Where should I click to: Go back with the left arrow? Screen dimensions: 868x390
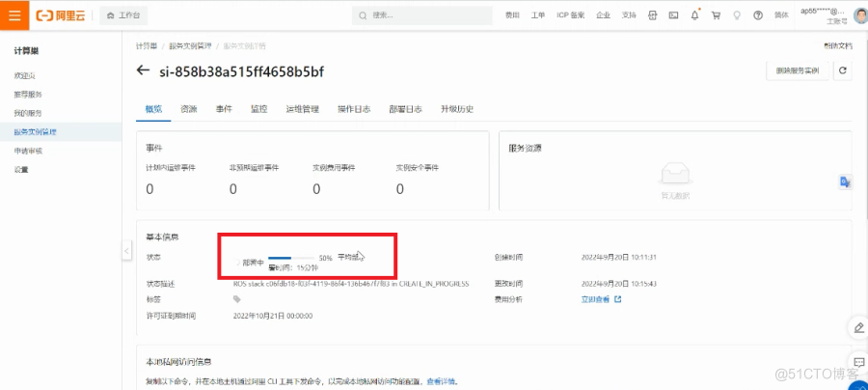pyautogui.click(x=144, y=70)
